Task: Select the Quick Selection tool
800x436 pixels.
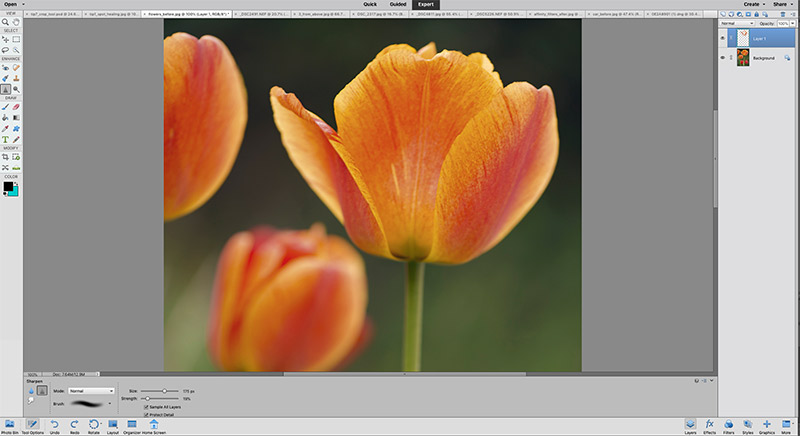Action: coord(16,50)
